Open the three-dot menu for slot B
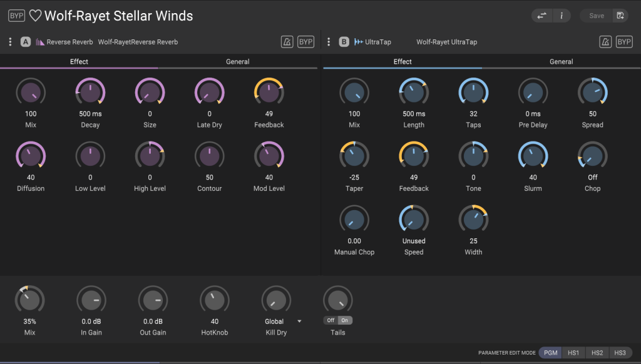The image size is (641, 364). 328,42
